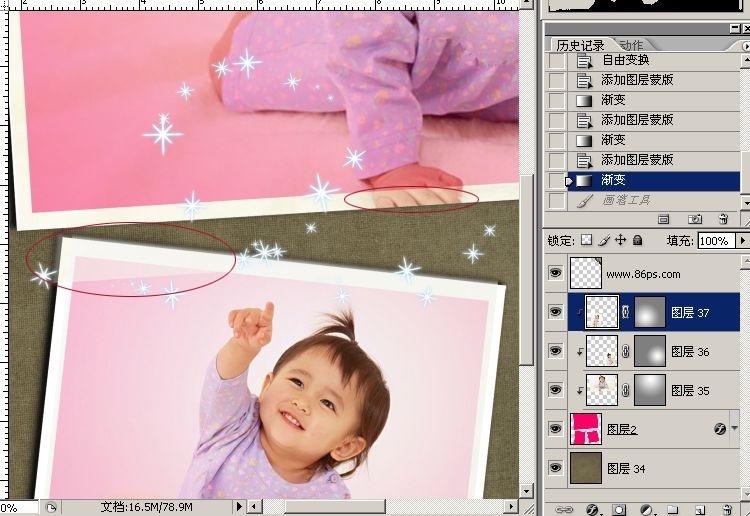Select 图层 37 layer mask thumbnail
The height and width of the screenshot is (516, 750).
pyautogui.click(x=650, y=312)
